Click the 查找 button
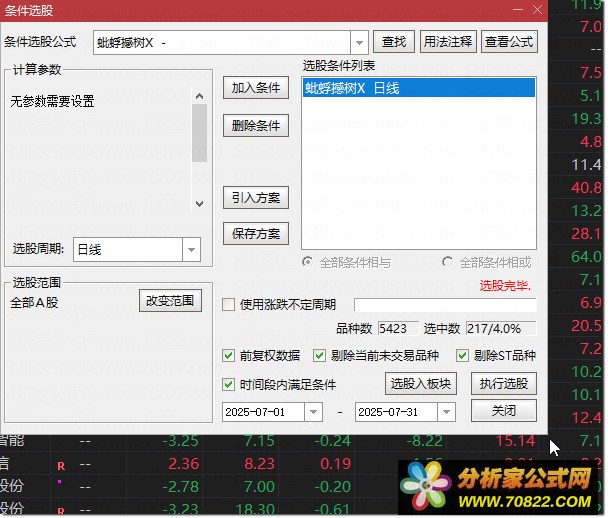This screenshot has height=518, width=608. [x=394, y=41]
